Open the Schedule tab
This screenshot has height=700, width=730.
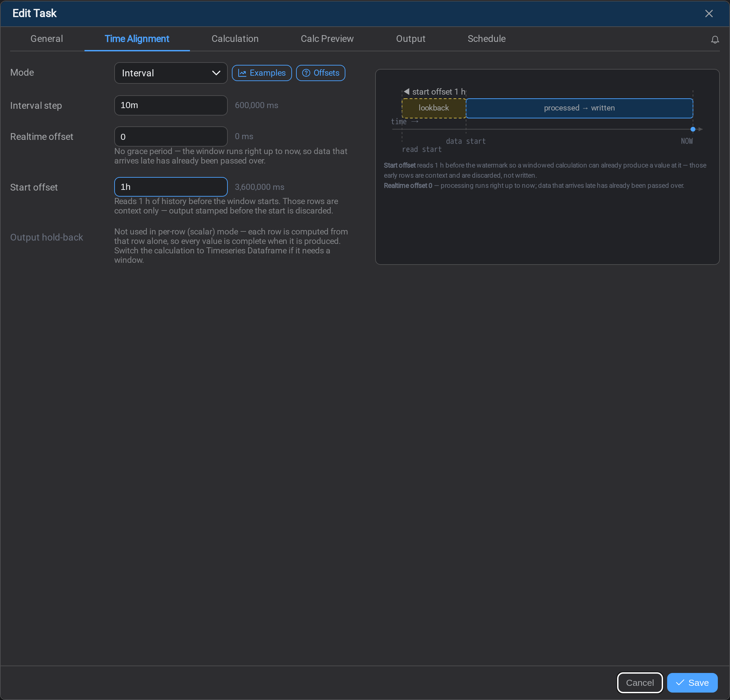pos(486,39)
